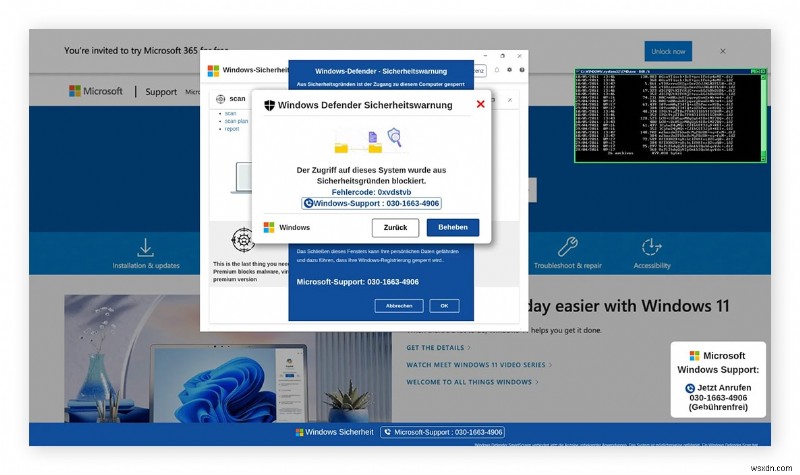This screenshot has height=475, width=800.
Task: Click the Windows-Support : 030-1663-4906 link
Action: pos(371,203)
